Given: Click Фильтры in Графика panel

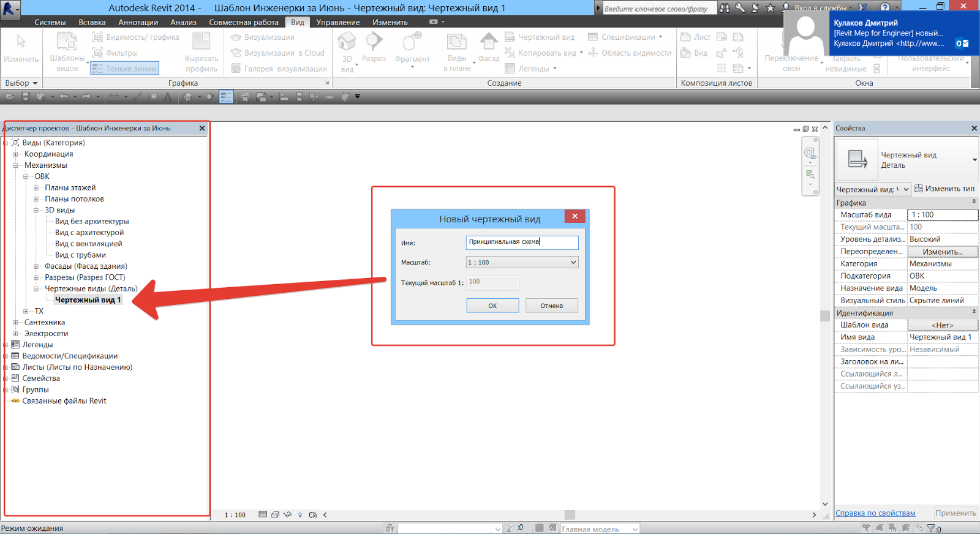Looking at the screenshot, I should (115, 53).
